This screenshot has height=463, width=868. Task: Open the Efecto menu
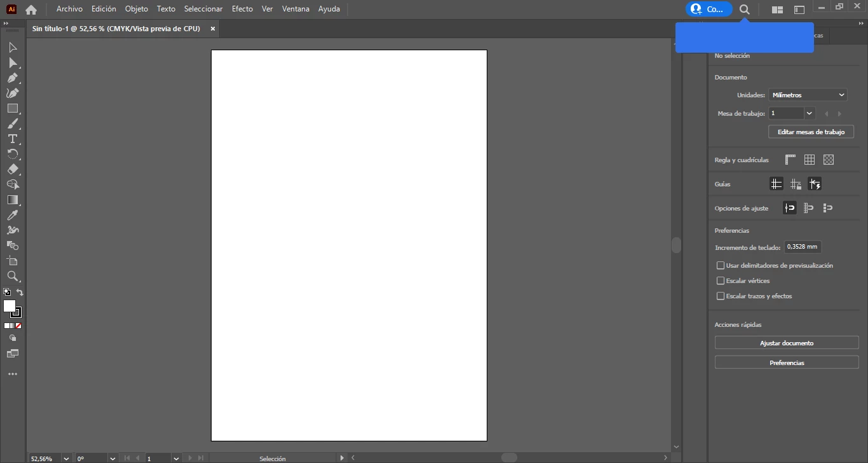pos(242,9)
